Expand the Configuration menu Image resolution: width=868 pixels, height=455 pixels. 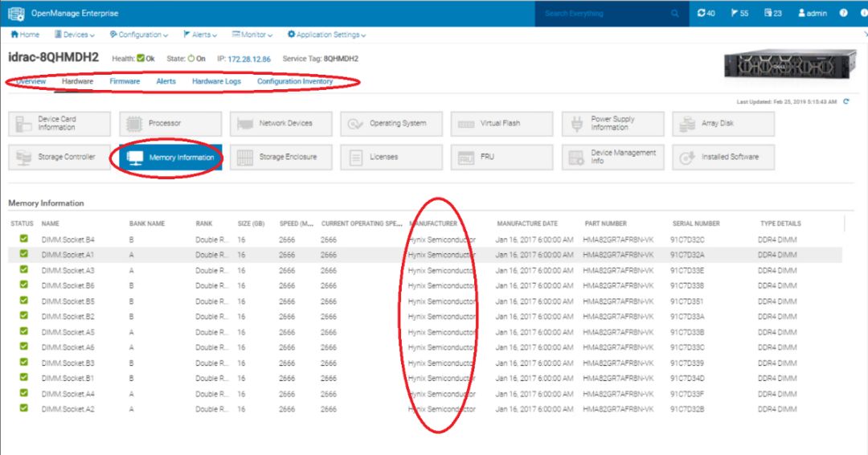pyautogui.click(x=139, y=35)
